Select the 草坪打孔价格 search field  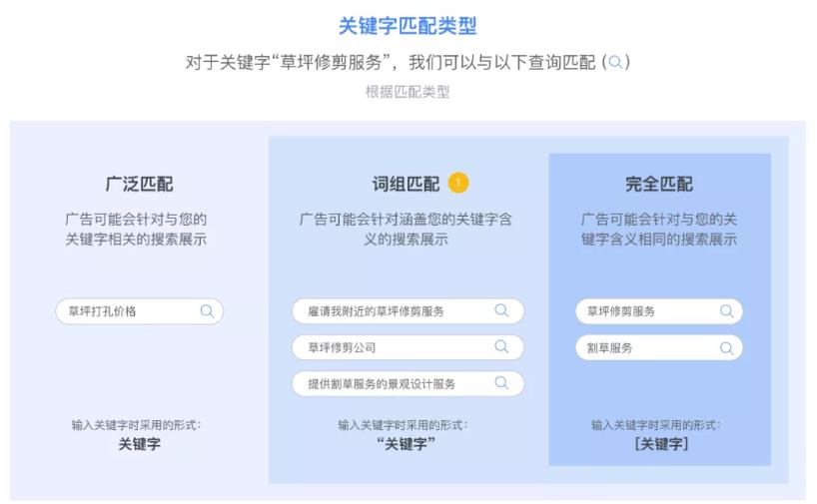[139, 311]
